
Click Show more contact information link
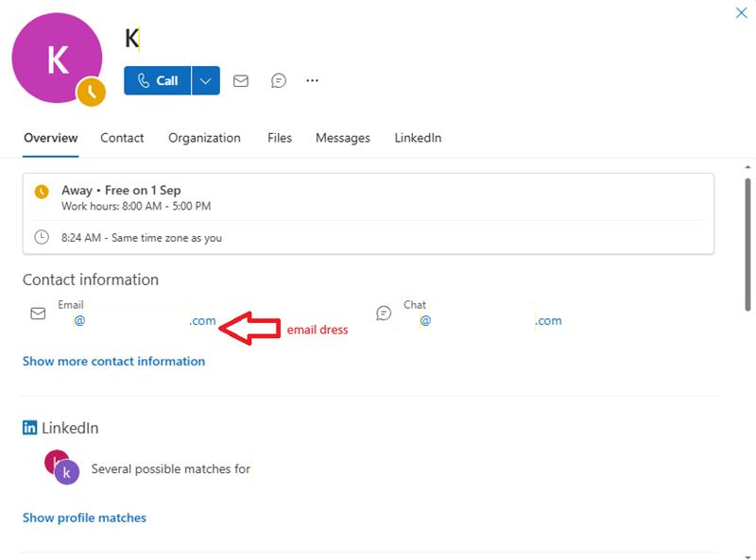(x=113, y=361)
